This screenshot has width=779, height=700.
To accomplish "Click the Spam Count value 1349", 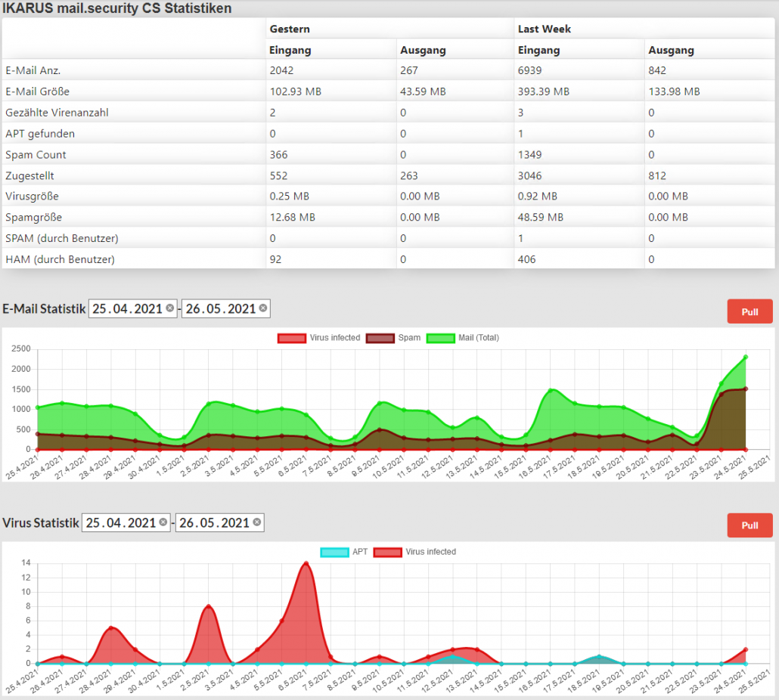I will click(529, 155).
